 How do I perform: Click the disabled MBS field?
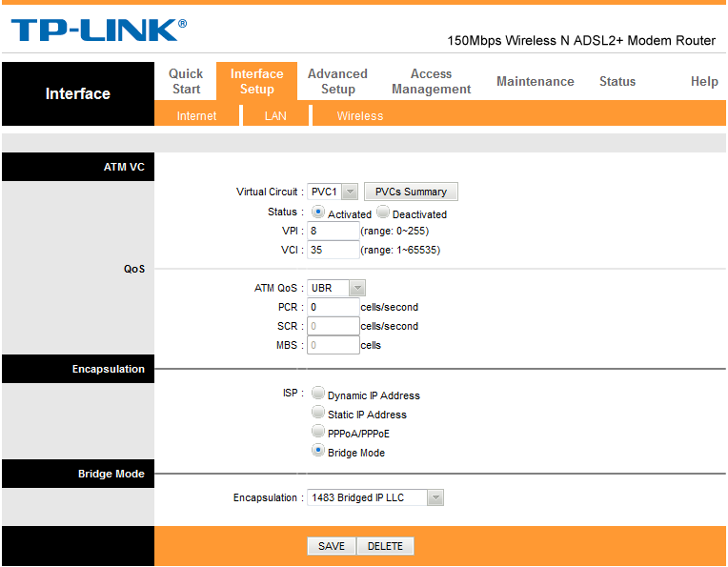[333, 345]
